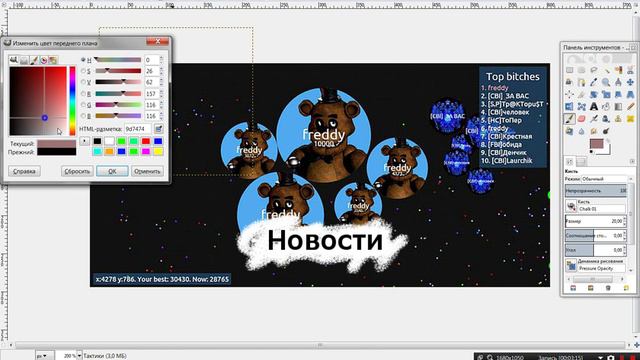
Task: Select the Text tool
Action: (x=594, y=107)
